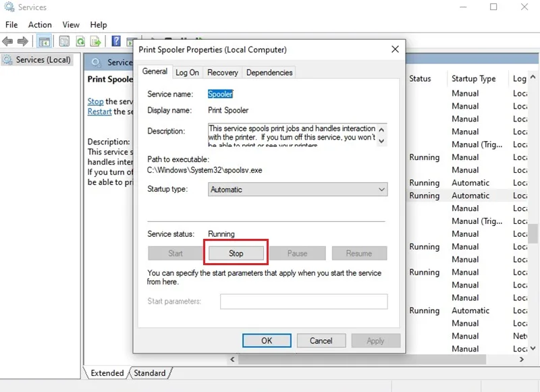Click the Restart service link
540x392 pixels.
(x=99, y=111)
